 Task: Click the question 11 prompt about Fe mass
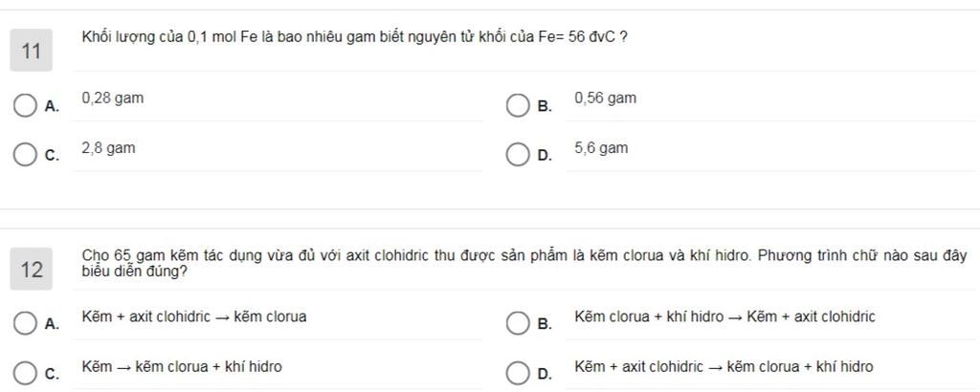click(x=354, y=37)
